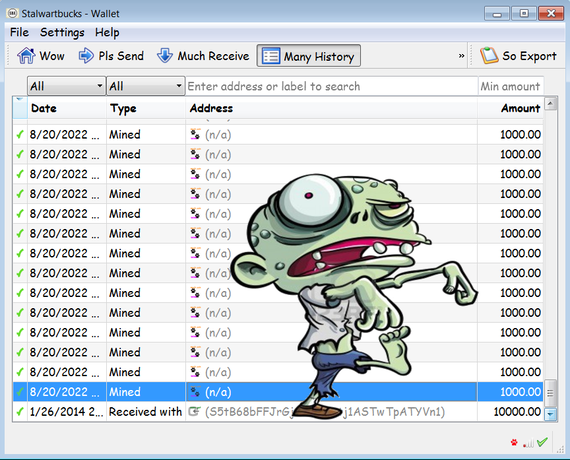This screenshot has height=460, width=570.
Task: Click the 1/26/2014 date cell
Action: (x=67, y=411)
